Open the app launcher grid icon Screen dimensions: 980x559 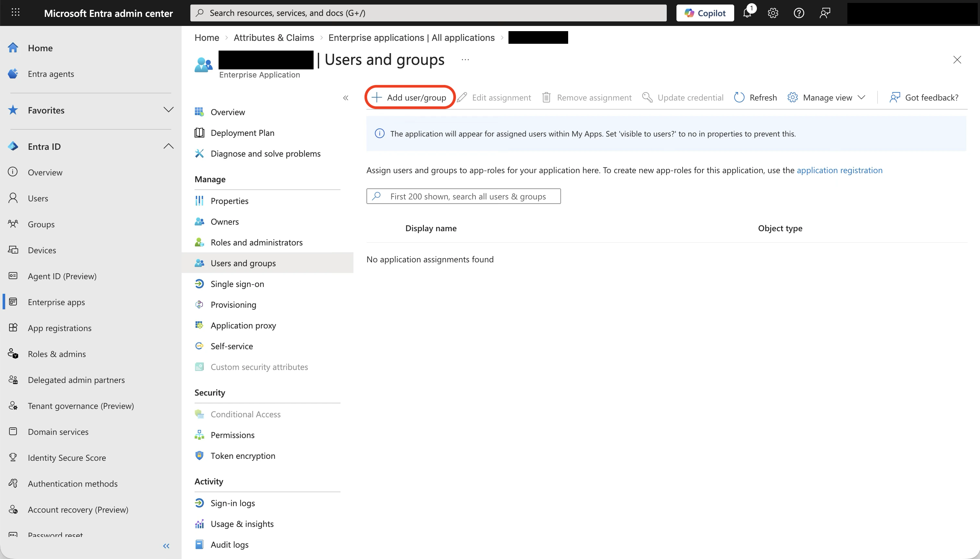tap(15, 13)
